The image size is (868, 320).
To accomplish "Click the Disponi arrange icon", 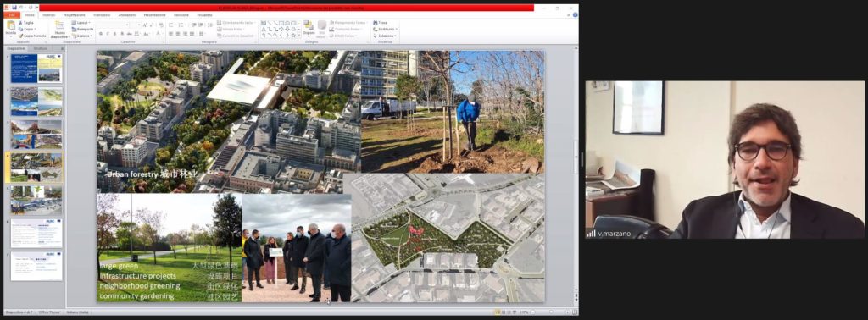I will pyautogui.click(x=309, y=25).
